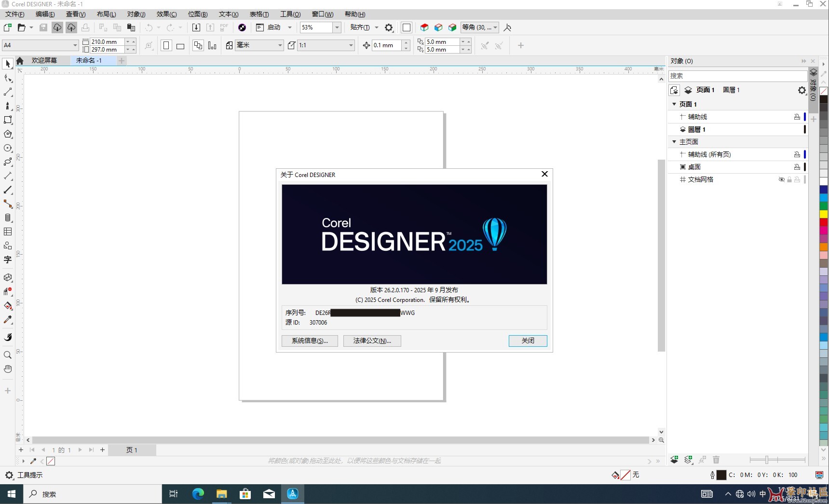This screenshot has height=504, width=829.
Task: Select the Interactive Fill bucket tool
Action: (x=8, y=306)
